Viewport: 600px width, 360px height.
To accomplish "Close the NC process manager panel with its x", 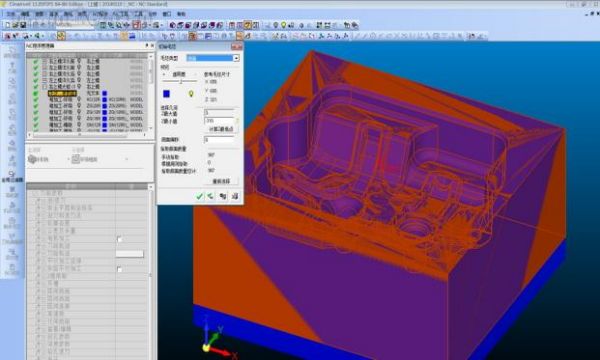I will point(152,46).
